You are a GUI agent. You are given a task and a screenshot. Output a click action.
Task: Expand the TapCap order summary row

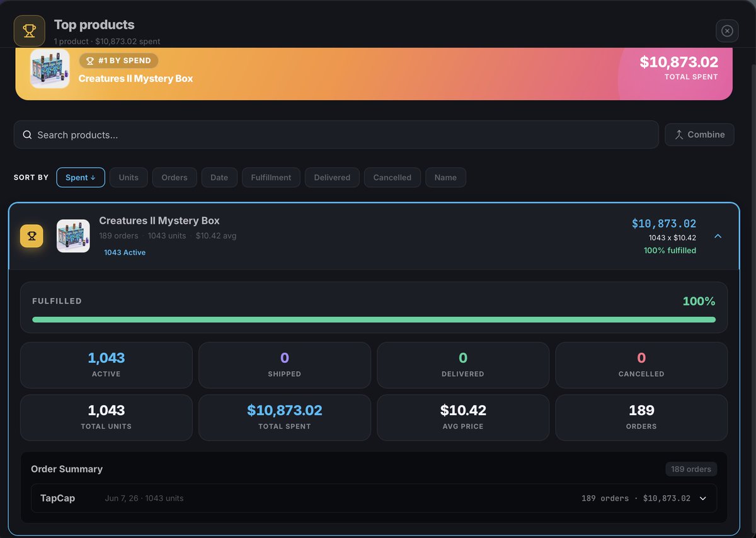pos(703,498)
